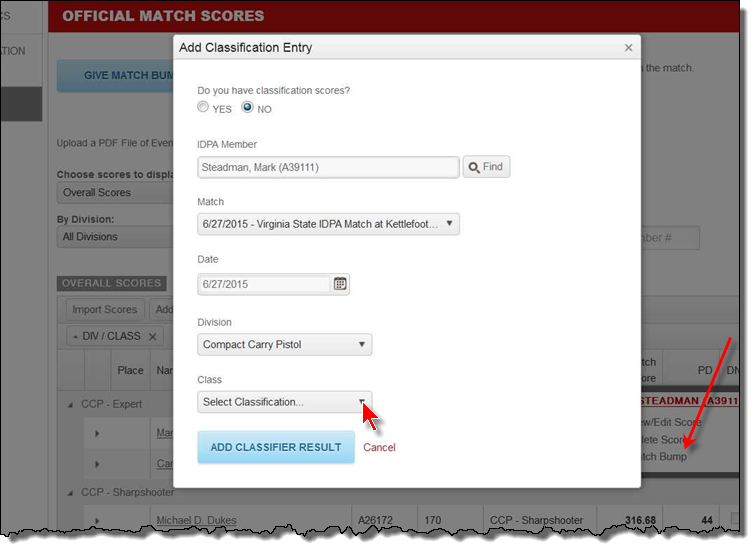Open the calendar date picker icon

point(340,284)
